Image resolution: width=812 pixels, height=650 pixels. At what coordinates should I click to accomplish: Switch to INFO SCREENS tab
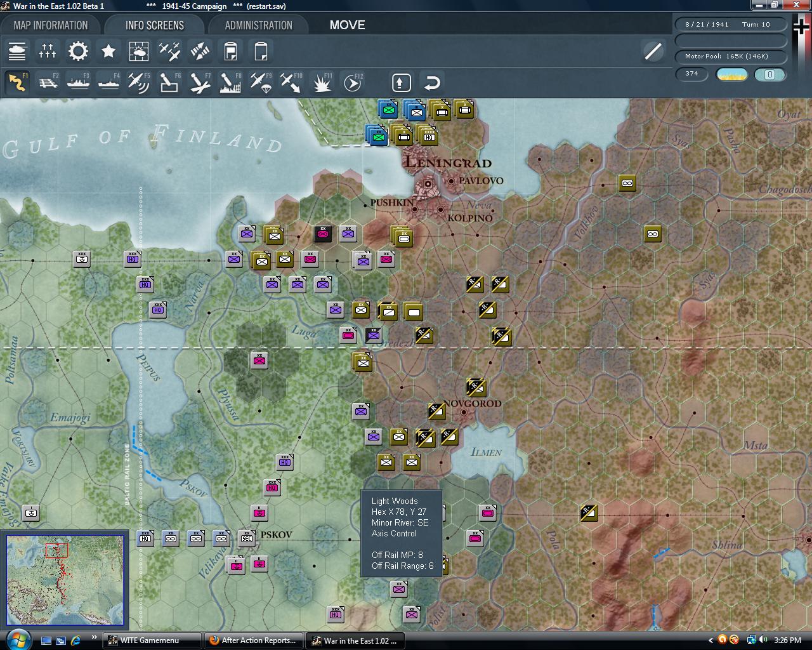click(155, 25)
